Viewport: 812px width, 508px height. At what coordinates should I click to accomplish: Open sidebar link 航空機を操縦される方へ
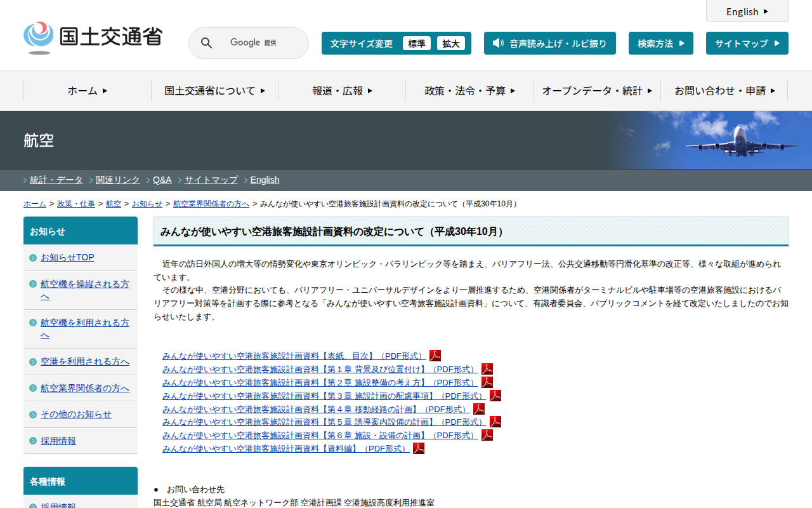click(85, 290)
